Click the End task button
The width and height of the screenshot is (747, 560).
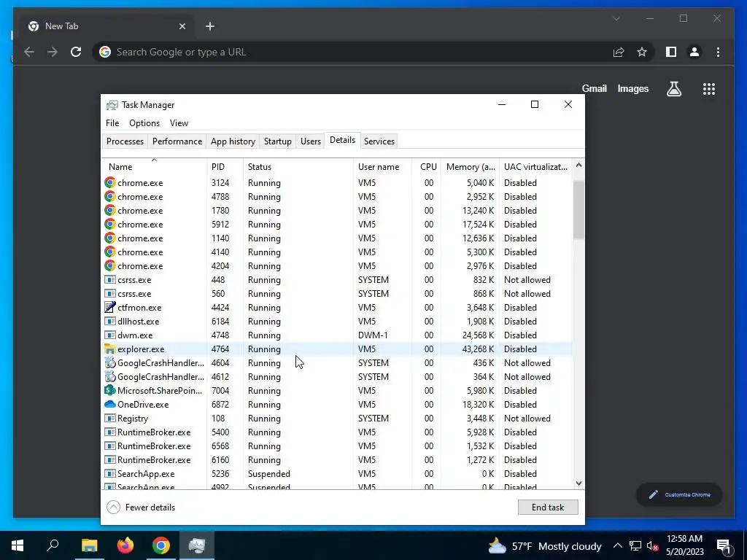(548, 507)
